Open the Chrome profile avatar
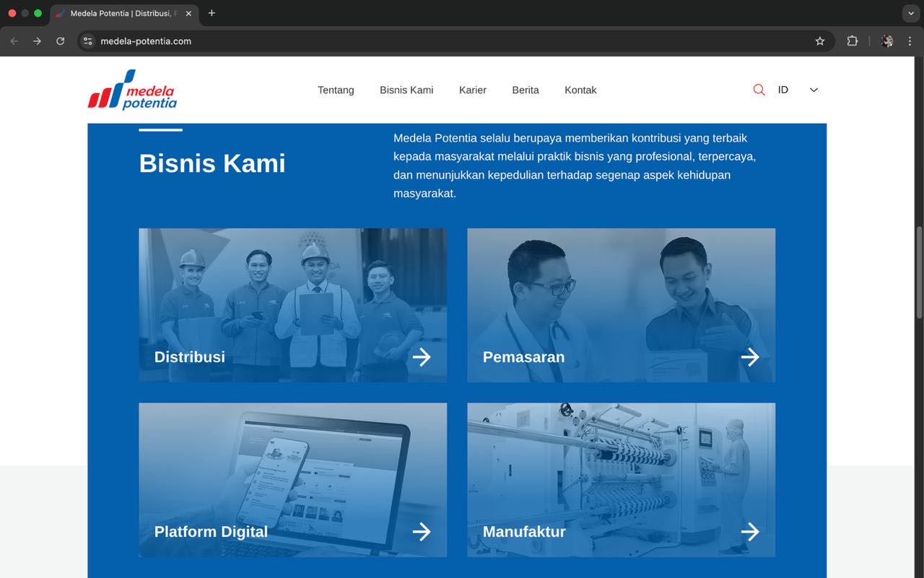The image size is (924, 578). pyautogui.click(x=887, y=41)
